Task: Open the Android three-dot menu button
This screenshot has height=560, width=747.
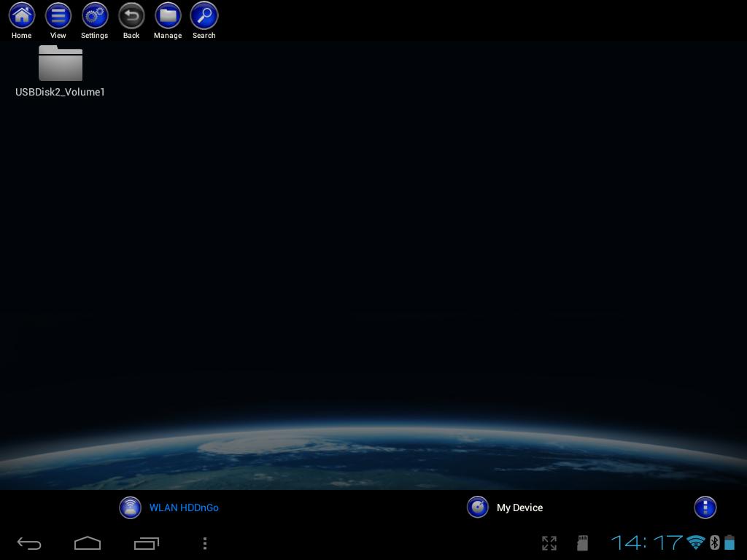Action: pos(205,543)
